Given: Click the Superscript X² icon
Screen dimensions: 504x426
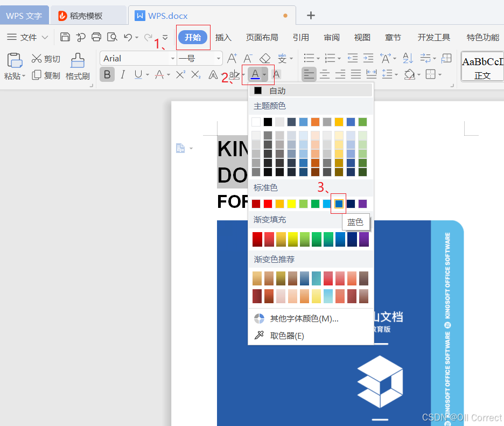Looking at the screenshot, I should tap(180, 75).
